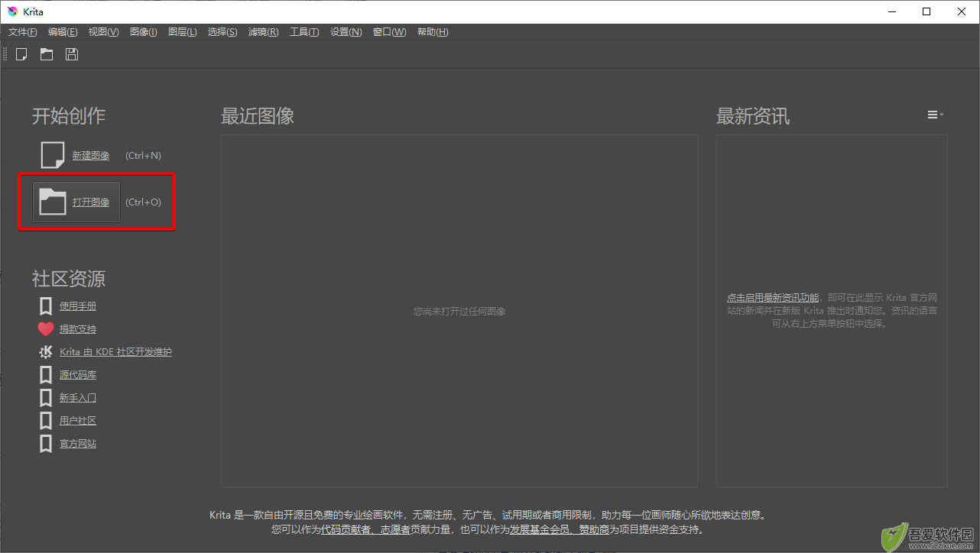This screenshot has height=553, width=980.
Task: Open the 工具(T) menu
Action: tap(304, 32)
